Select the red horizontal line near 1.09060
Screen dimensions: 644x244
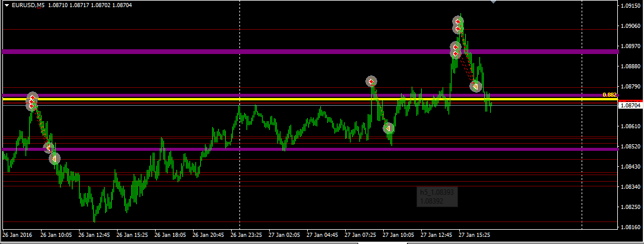(x=310, y=30)
